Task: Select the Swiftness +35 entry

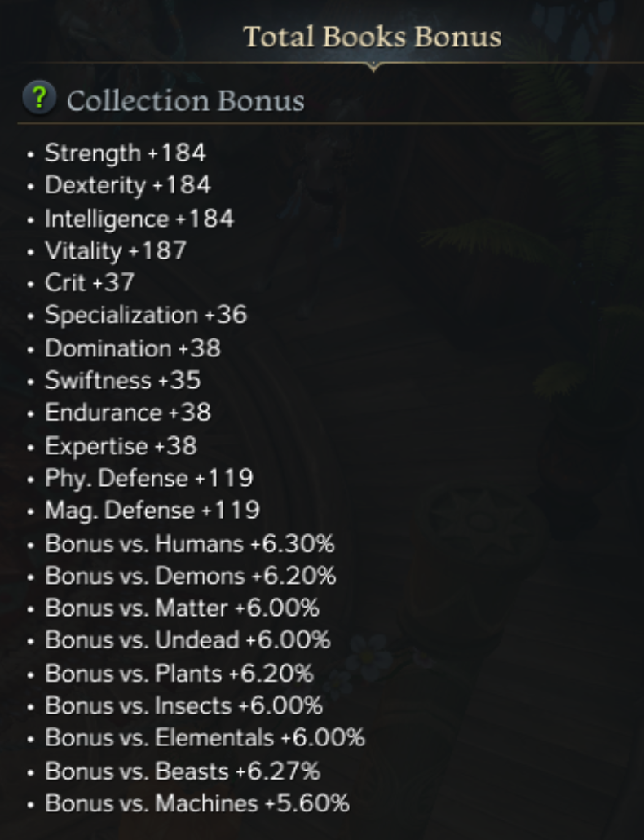Action: point(122,381)
